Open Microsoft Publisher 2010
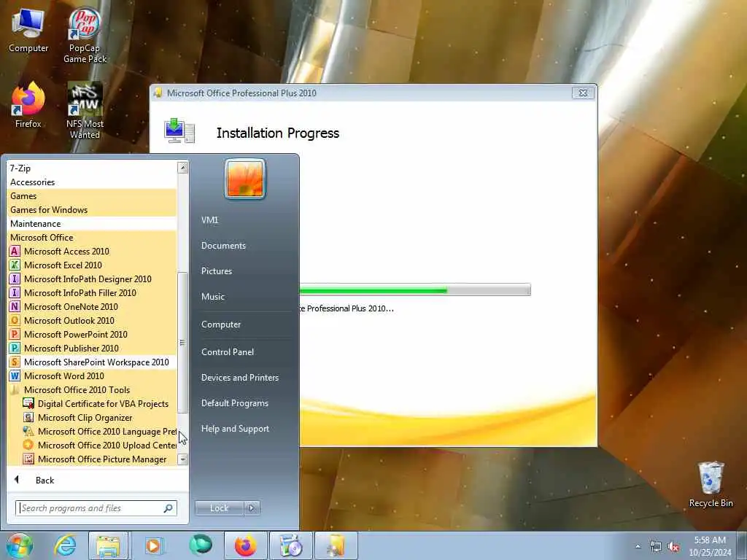Viewport: 747px width, 560px height. pyautogui.click(x=71, y=348)
